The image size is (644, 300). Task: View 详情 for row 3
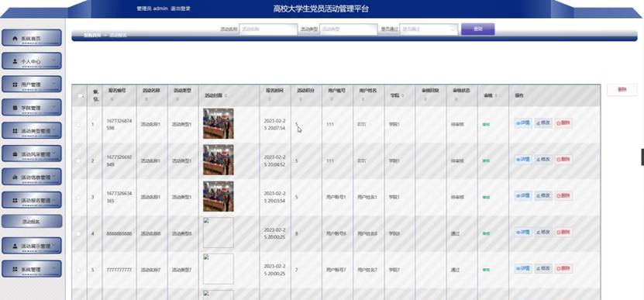pyautogui.click(x=523, y=196)
